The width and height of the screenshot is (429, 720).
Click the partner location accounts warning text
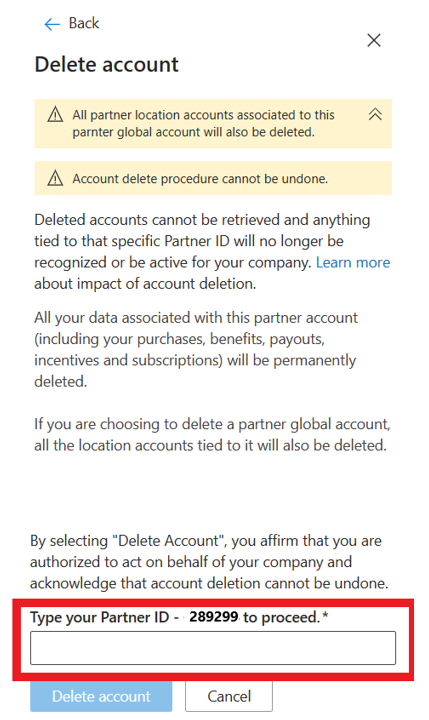coord(203,123)
